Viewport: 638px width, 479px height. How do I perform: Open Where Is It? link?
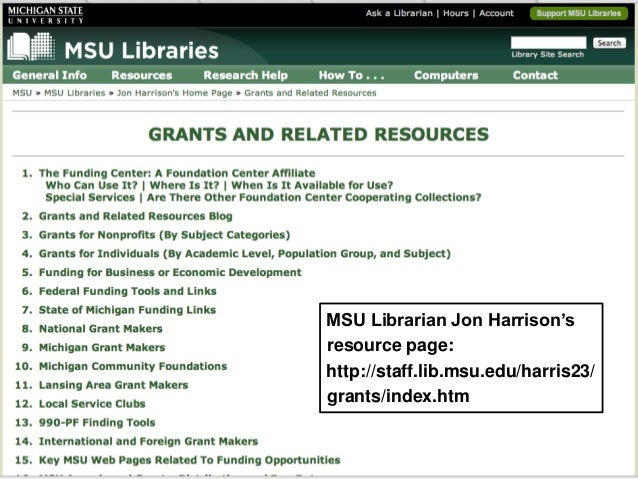184,185
